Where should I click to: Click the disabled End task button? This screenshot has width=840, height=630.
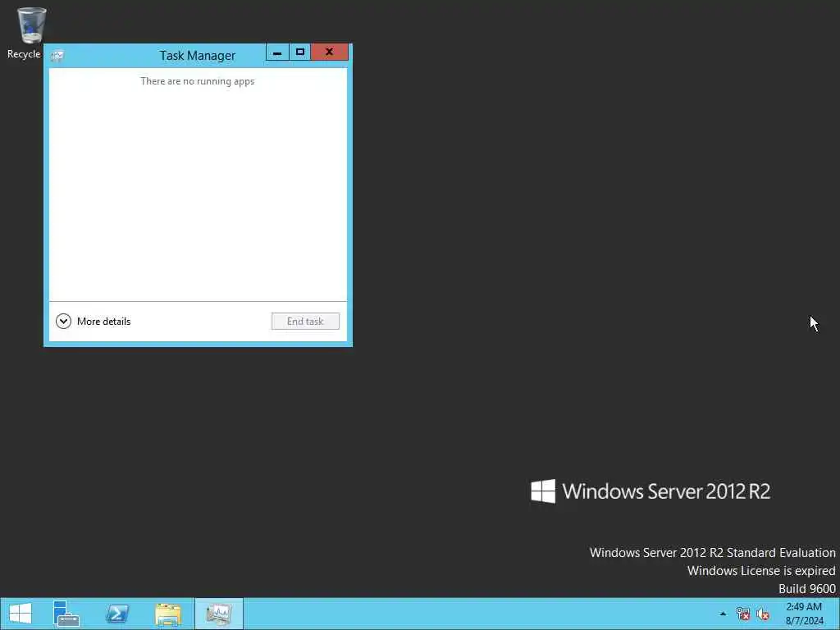pos(305,322)
